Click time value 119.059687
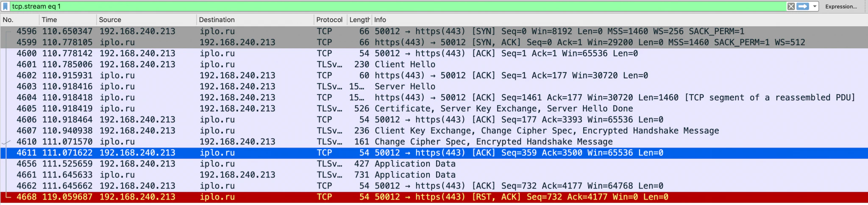The image size is (868, 205). pos(67,197)
